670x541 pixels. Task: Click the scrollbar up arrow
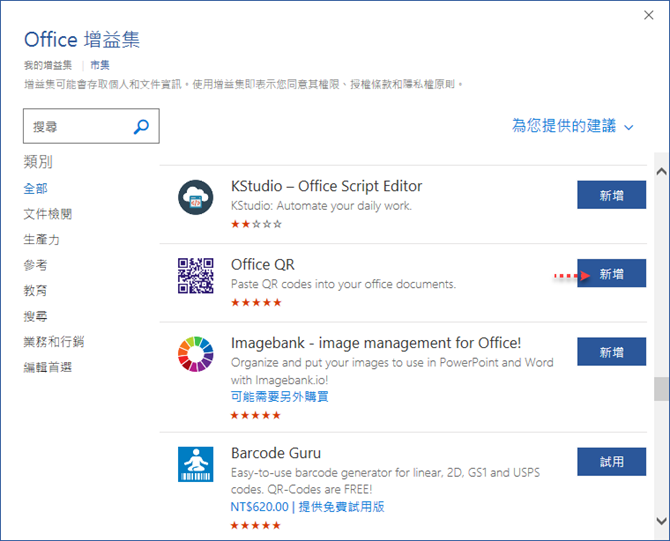pos(661,172)
